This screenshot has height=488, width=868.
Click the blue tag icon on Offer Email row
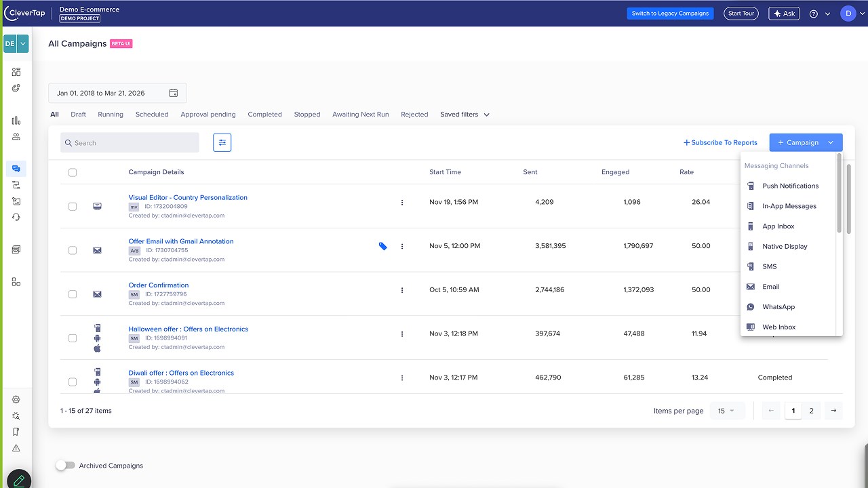[383, 246]
